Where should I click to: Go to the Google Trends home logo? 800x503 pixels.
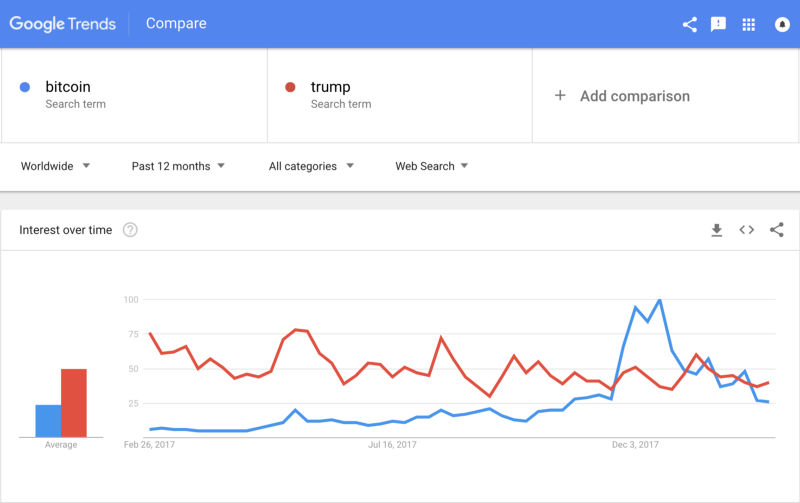(x=63, y=24)
